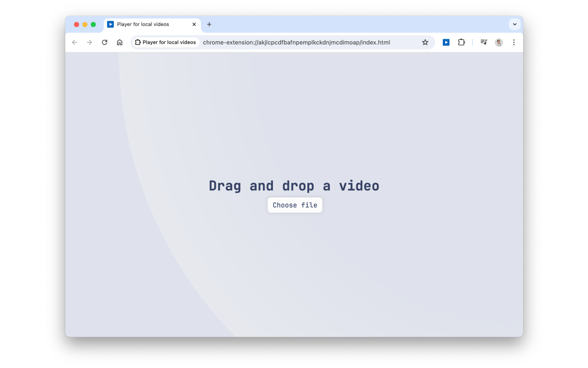Screen dimensions: 588x368
Task: Click the Choose file button
Action: (294, 205)
